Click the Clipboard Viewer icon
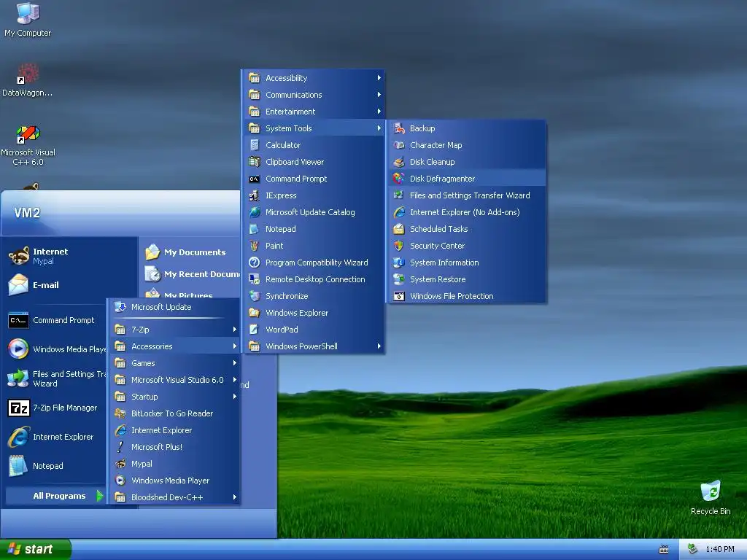The image size is (747, 560). click(x=255, y=162)
